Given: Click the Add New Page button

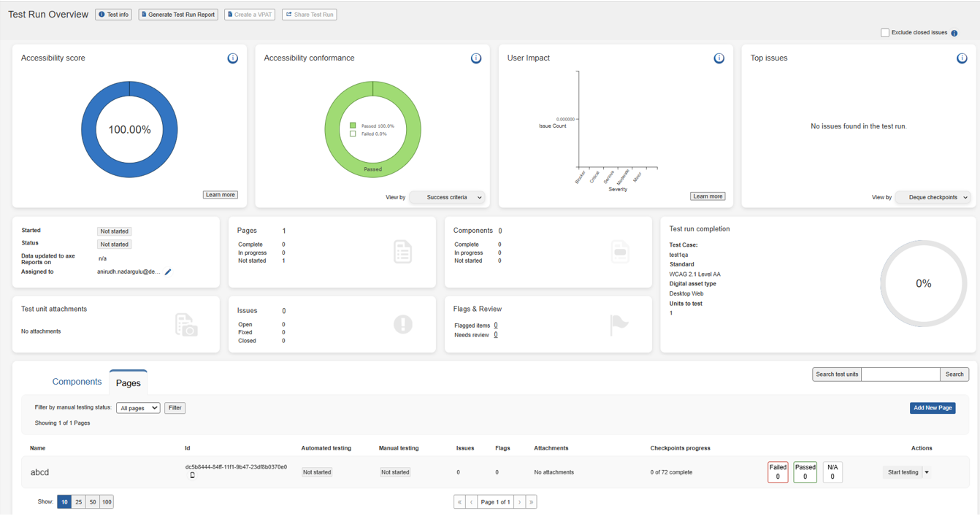Looking at the screenshot, I should (x=933, y=408).
